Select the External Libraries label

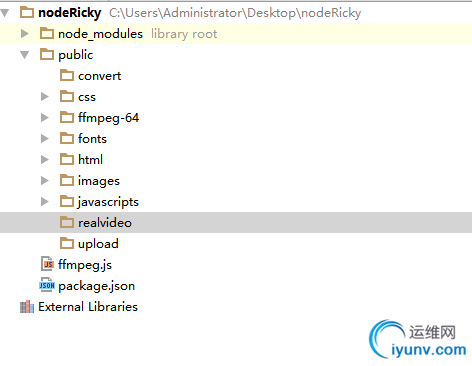(x=88, y=307)
